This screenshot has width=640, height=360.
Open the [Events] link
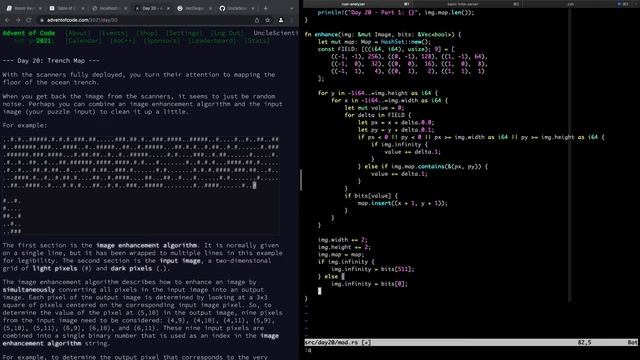(x=113, y=33)
